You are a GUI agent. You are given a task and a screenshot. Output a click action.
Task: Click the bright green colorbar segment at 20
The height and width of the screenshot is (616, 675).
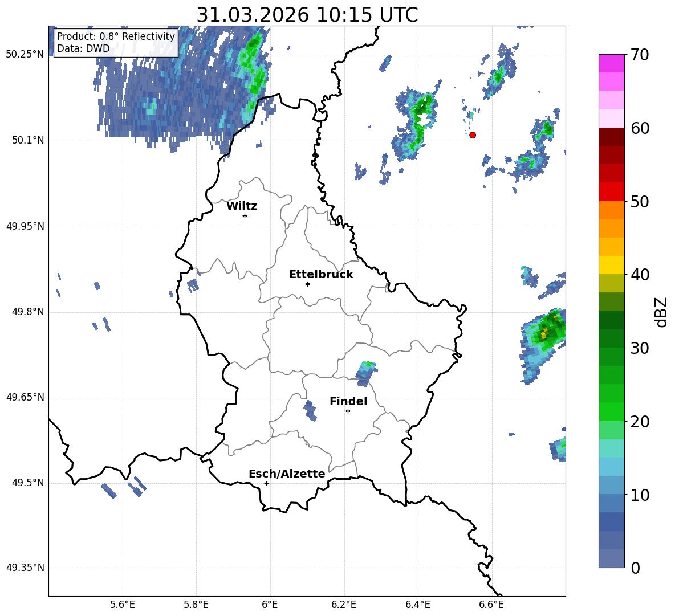click(x=611, y=411)
